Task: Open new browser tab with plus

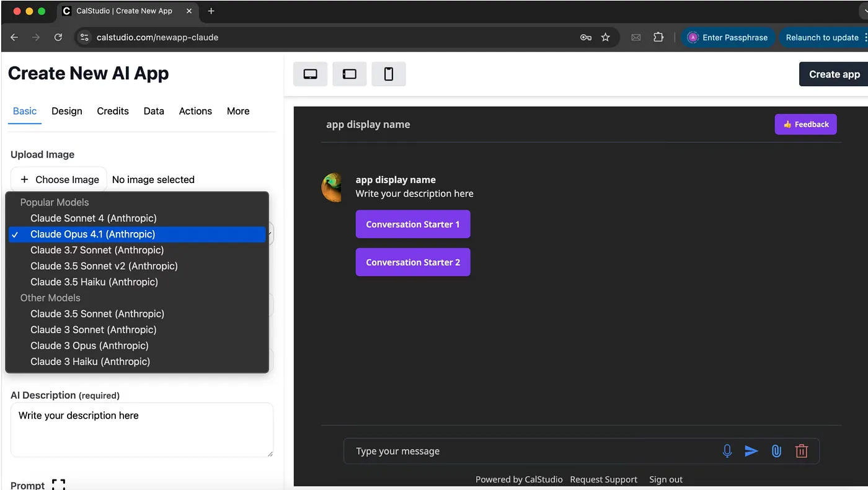Action: point(211,11)
